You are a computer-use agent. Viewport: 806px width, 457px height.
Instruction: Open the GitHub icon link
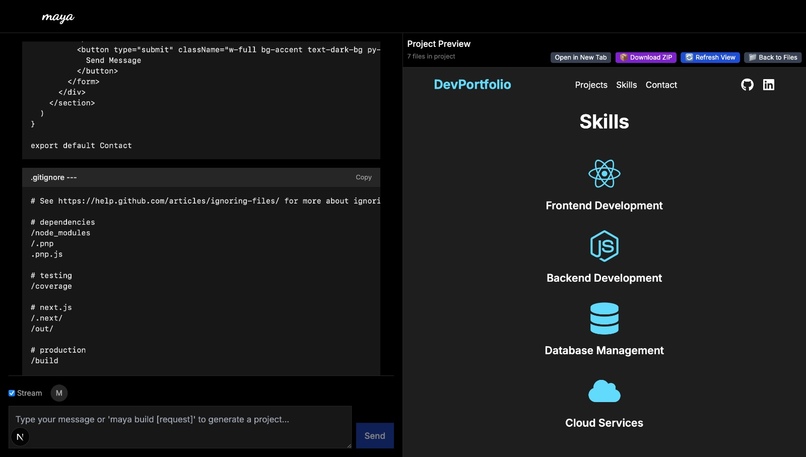point(747,85)
